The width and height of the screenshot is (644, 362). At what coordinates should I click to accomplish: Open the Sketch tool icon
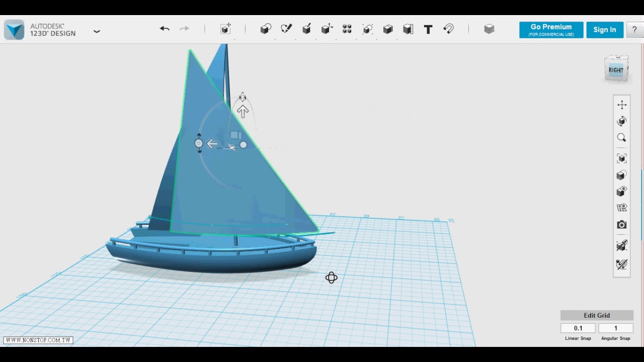[x=286, y=29]
